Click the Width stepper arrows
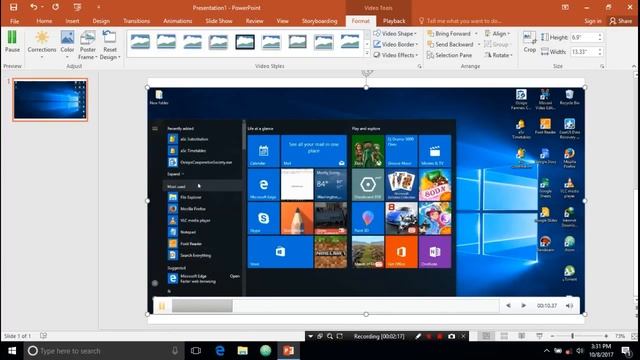640x360 pixels. click(600, 52)
